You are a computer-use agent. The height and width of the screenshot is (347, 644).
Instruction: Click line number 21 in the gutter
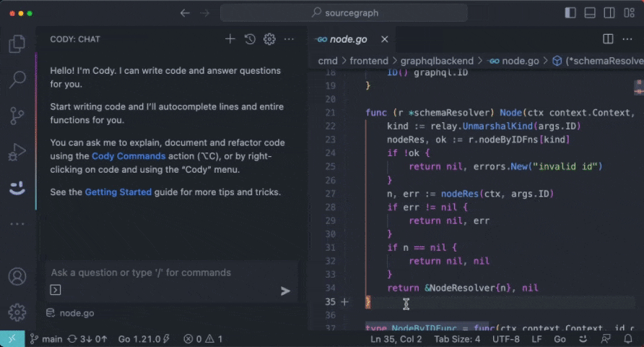[x=330, y=113]
